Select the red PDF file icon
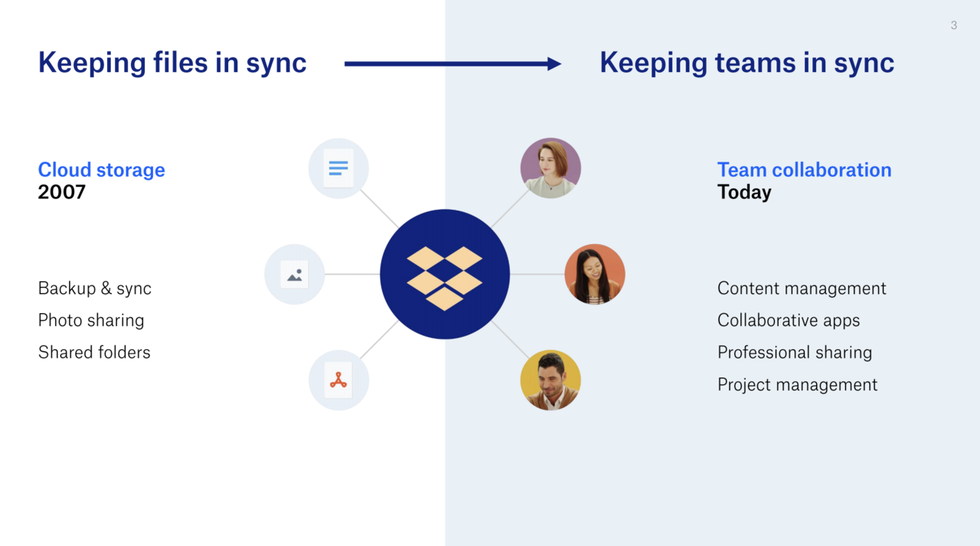The image size is (980, 546). pyautogui.click(x=338, y=380)
